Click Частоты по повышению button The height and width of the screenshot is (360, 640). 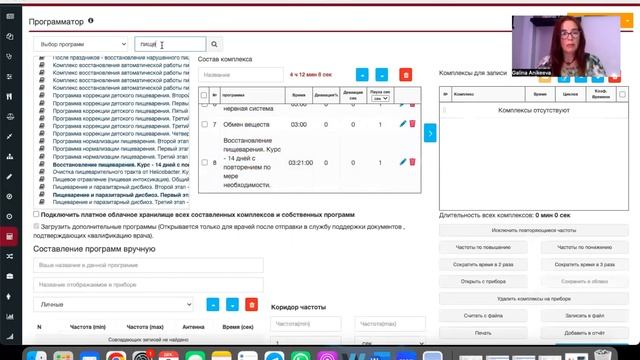pyautogui.click(x=483, y=247)
